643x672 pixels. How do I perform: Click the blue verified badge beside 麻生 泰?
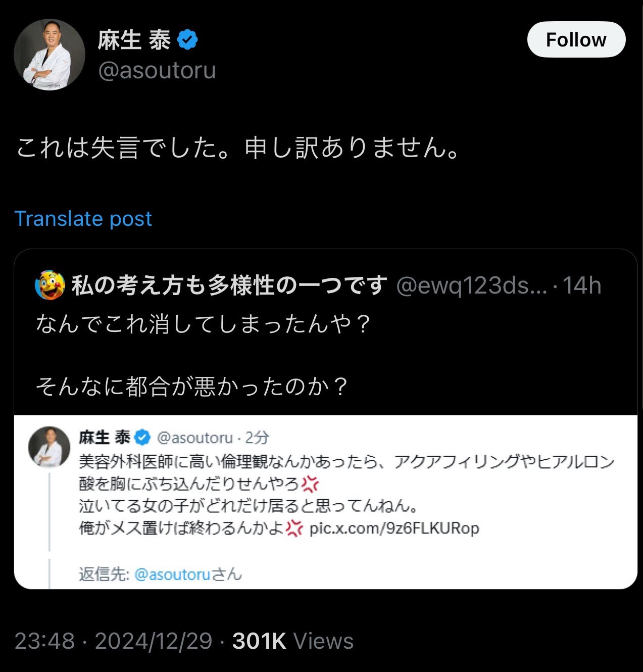(x=187, y=40)
